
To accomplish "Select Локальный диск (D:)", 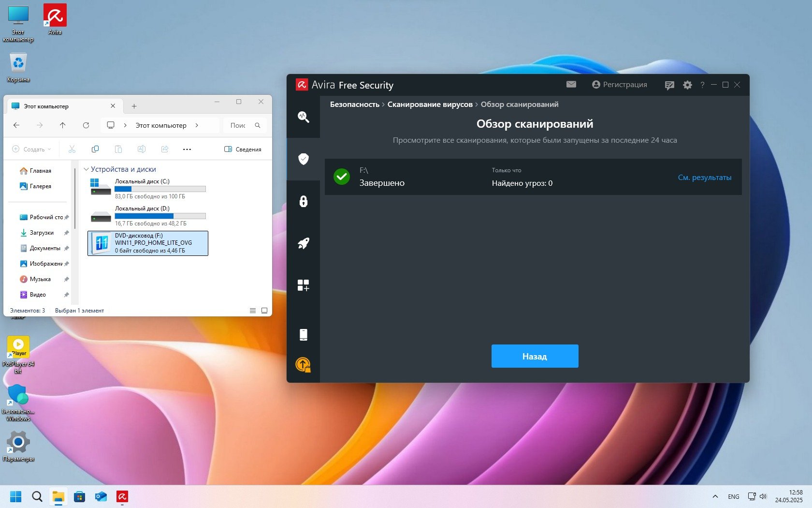I will click(148, 216).
